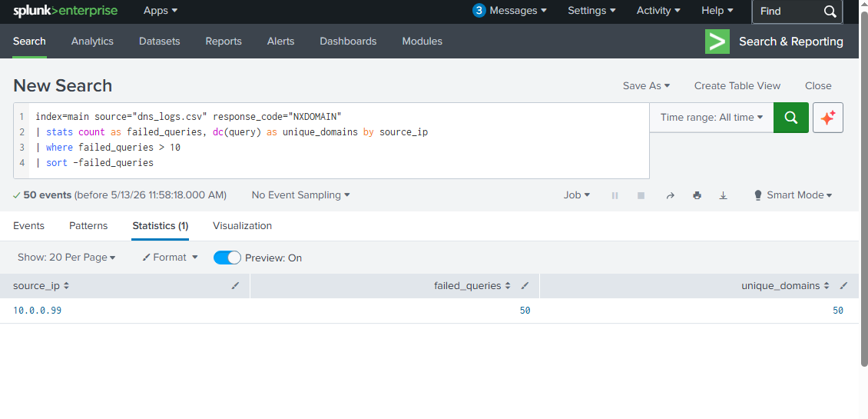
Task: Click failed_queries value 50
Action: click(x=525, y=311)
